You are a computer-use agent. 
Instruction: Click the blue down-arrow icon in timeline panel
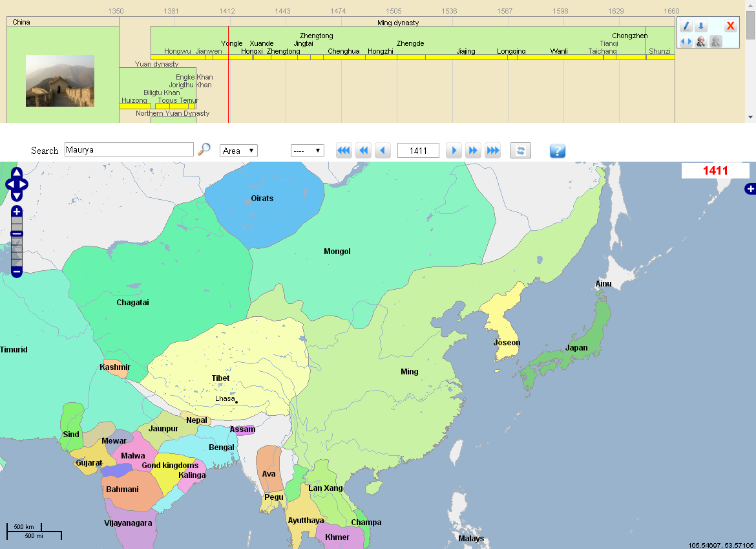[x=701, y=26]
